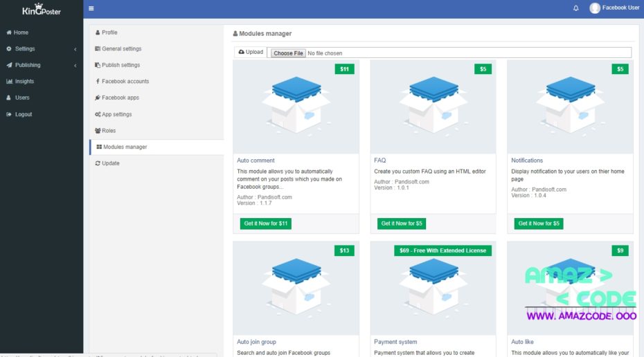
Task: Click the 'Version : 1.1.7' text
Action: pos(254,203)
